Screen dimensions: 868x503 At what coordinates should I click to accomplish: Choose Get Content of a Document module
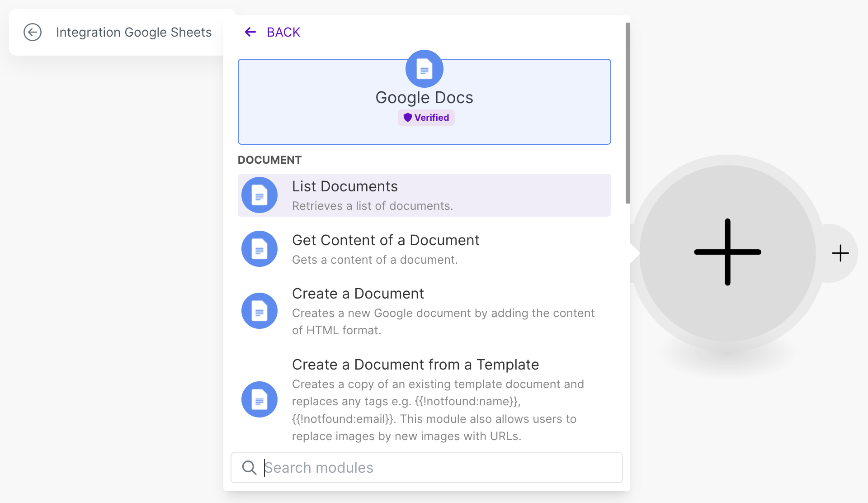[386, 240]
